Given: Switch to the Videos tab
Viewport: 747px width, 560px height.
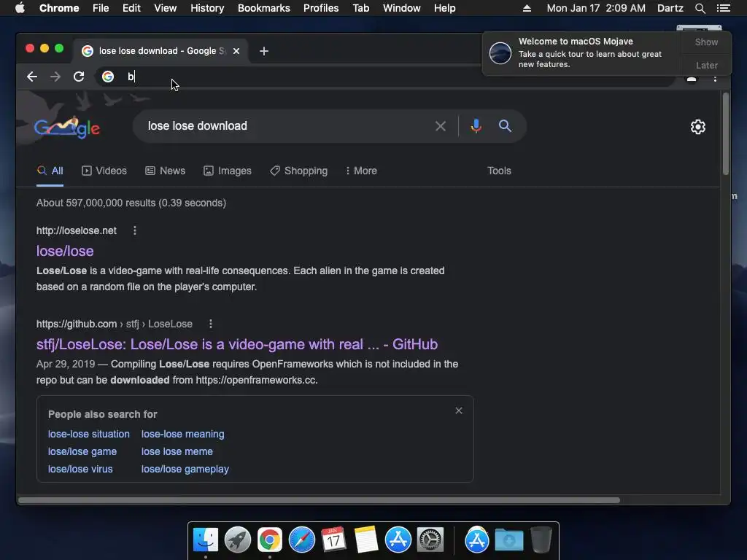Looking at the screenshot, I should 104,171.
